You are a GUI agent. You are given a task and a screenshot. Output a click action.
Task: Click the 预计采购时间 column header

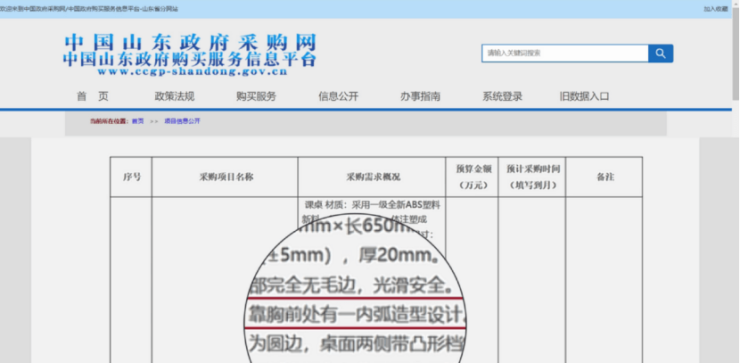[532, 177]
